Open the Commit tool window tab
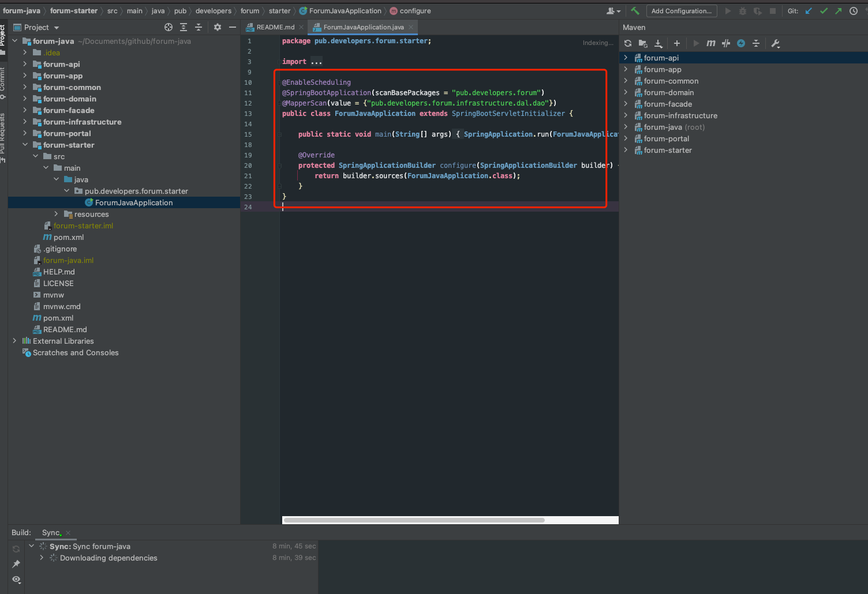Viewport: 868px width, 594px height. tap(3, 82)
